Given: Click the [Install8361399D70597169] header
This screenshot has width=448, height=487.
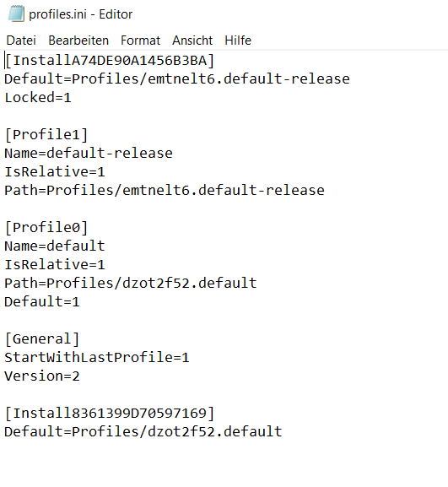Looking at the screenshot, I should click(x=110, y=414).
